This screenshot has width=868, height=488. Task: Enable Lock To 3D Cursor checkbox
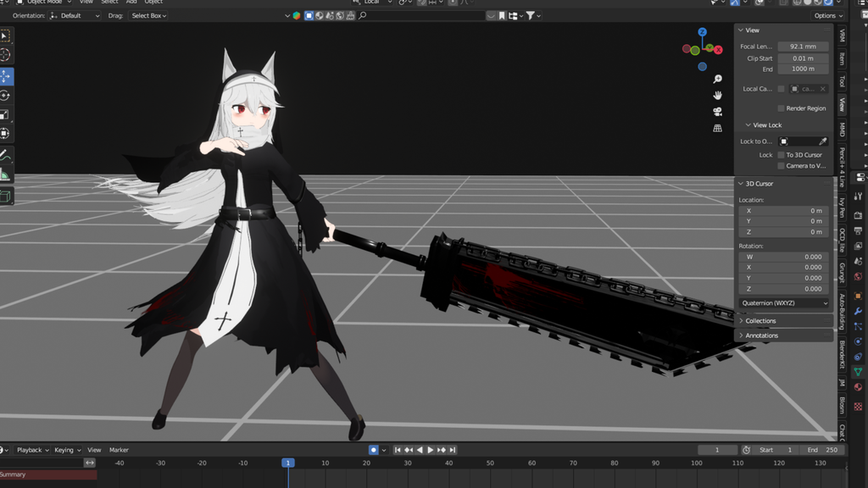click(781, 155)
